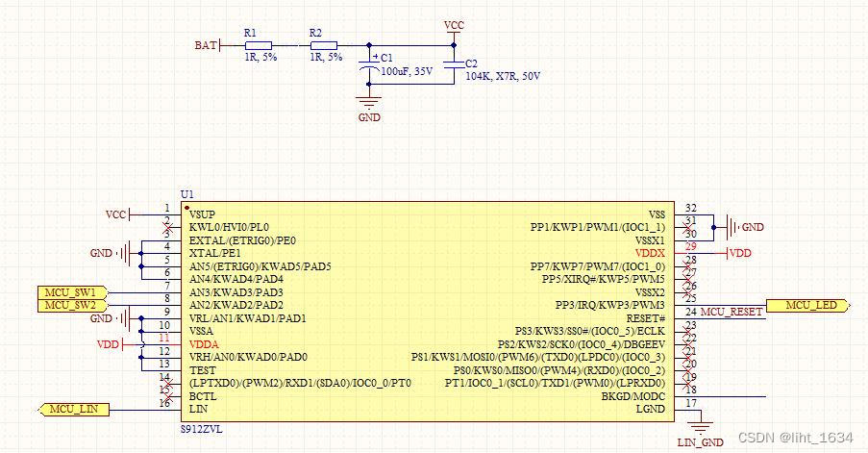
Task: Click the EXTAL/(ETRIG0)/PE0 pin name
Action: [242, 240]
